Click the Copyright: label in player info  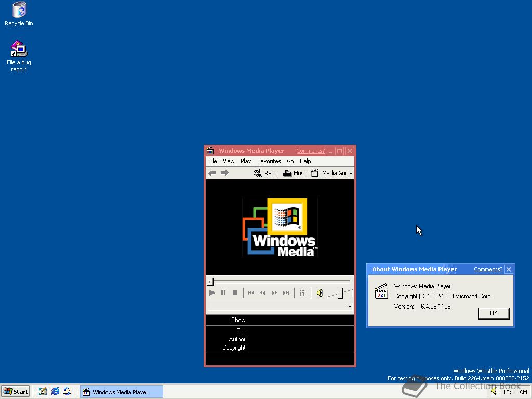[x=234, y=348]
